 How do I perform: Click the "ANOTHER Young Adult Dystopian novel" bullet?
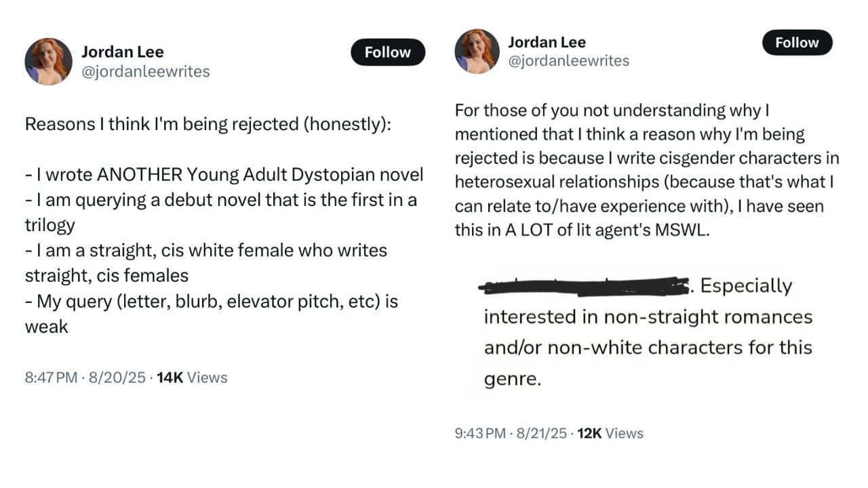coord(224,175)
